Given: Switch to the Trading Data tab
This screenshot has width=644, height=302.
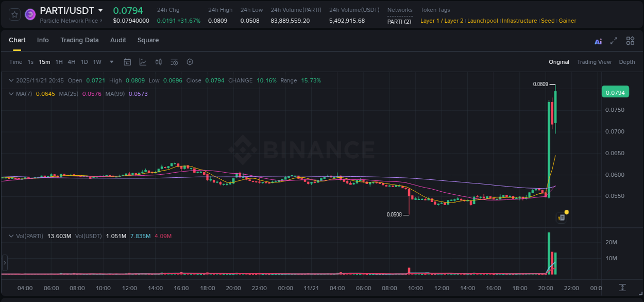Looking at the screenshot, I should point(79,40).
